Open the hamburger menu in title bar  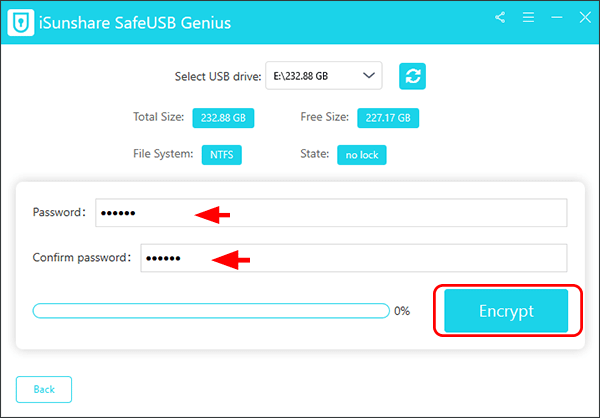pyautogui.click(x=526, y=17)
